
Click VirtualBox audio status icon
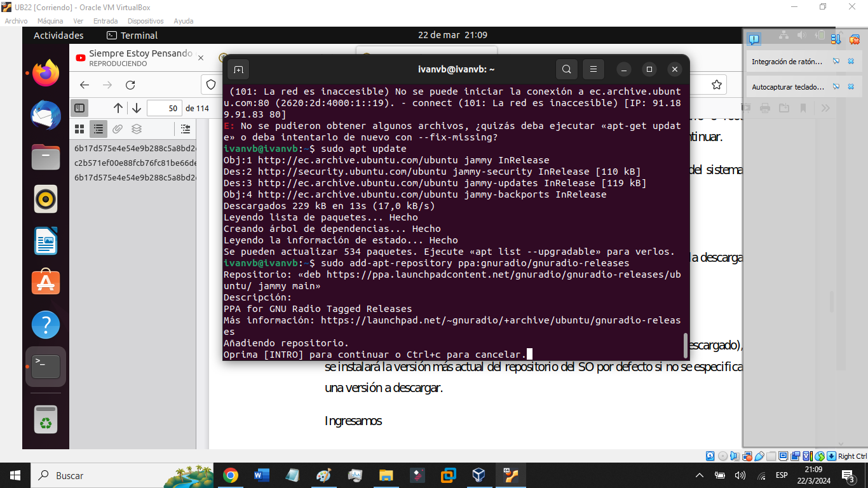coord(735,456)
